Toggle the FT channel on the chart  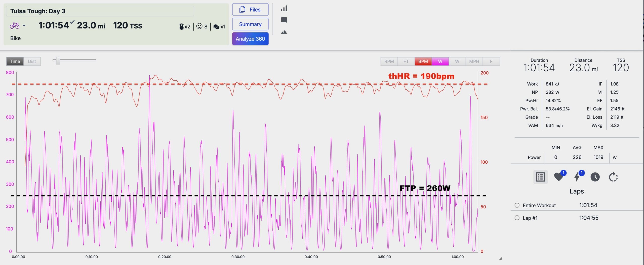(406, 61)
